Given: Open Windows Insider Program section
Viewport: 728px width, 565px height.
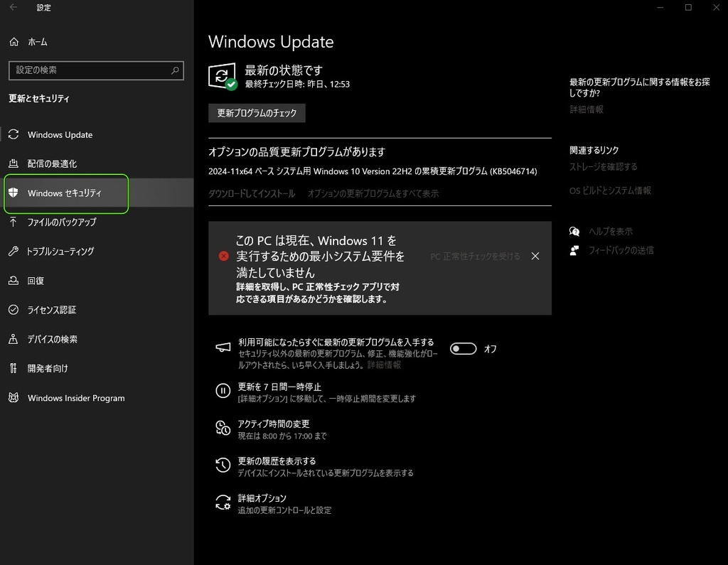Looking at the screenshot, I should coord(97,398).
